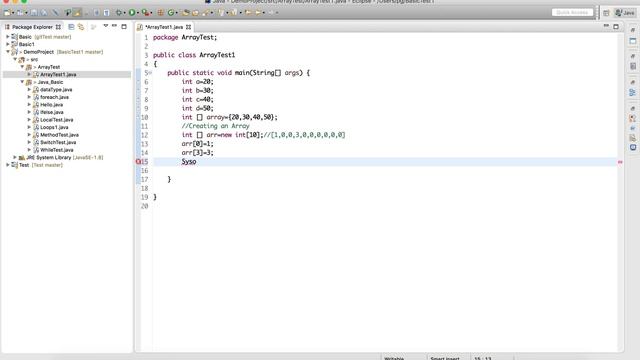Screen dimensions: 640x360
Task: Click the New Java Class green C icon
Action: 171,13
